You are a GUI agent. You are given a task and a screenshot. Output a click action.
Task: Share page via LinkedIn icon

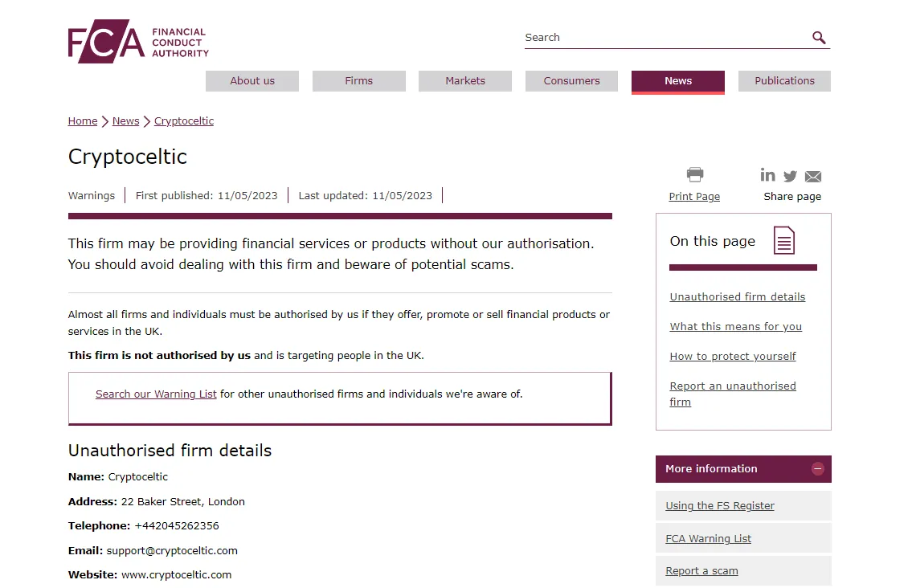click(767, 175)
